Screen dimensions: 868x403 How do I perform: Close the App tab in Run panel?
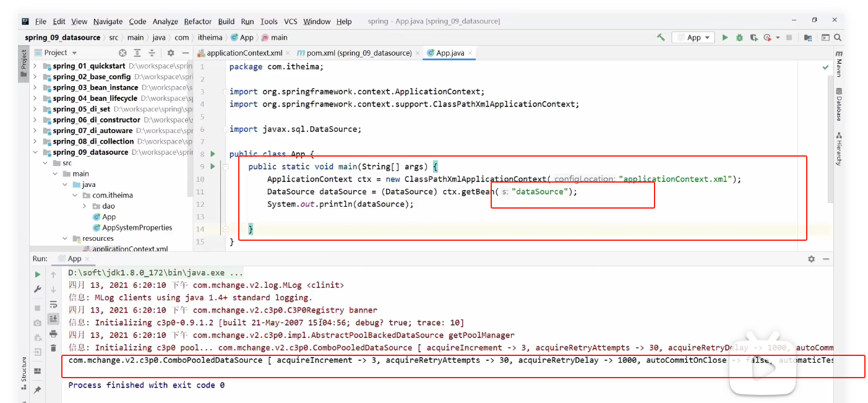86,259
